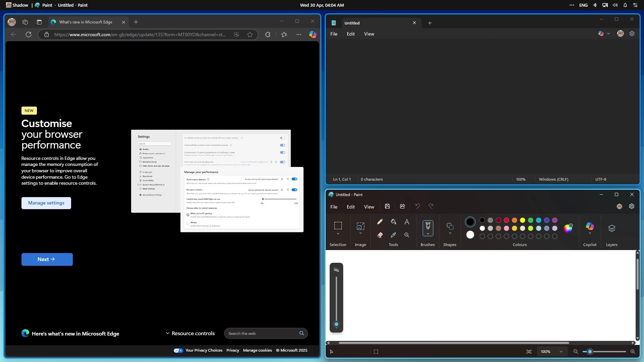Click the Next button in Edge
The height and width of the screenshot is (362, 644).
point(47,259)
